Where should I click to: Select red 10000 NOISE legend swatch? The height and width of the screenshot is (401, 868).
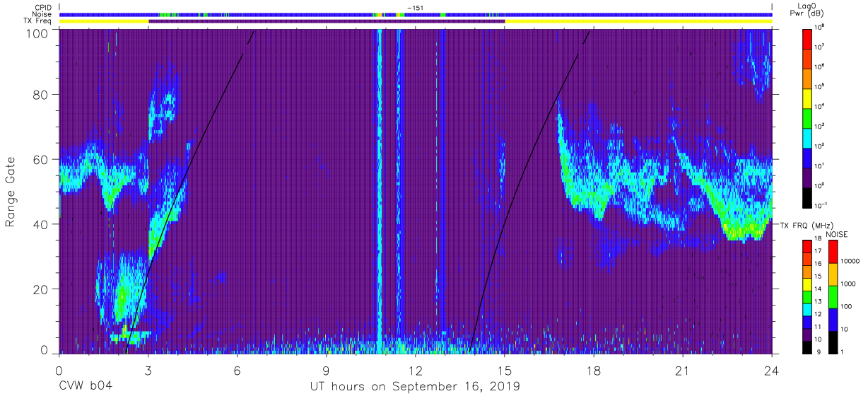coord(832,252)
